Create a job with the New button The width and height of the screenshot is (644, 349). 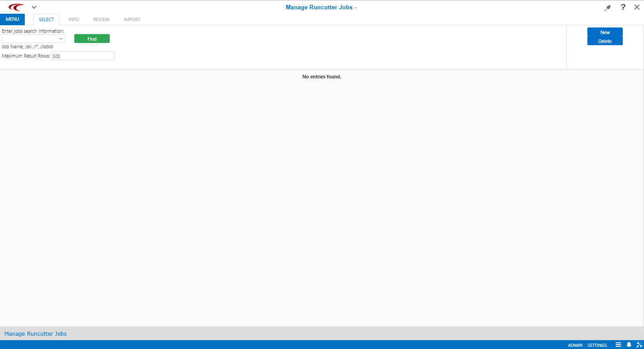click(605, 32)
